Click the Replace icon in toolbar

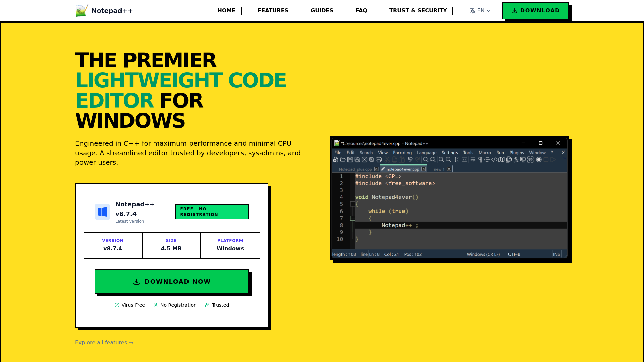click(433, 160)
